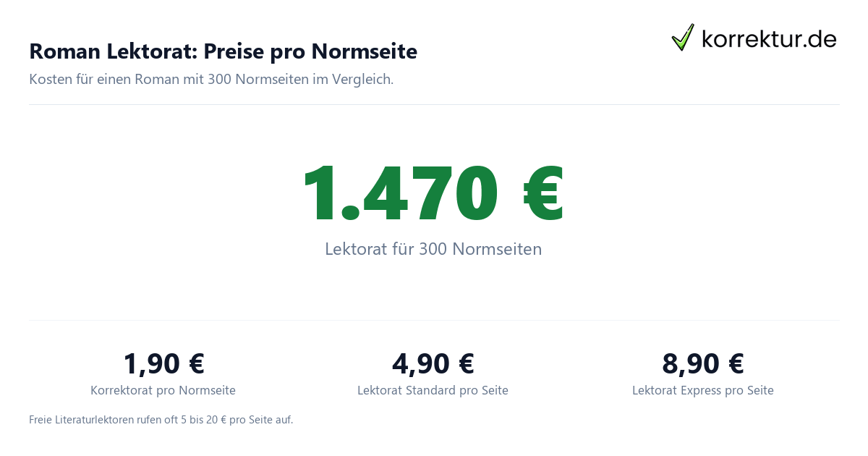Select the 'Roman Lektorat:' heading text
The image size is (868, 456).
coord(113,51)
